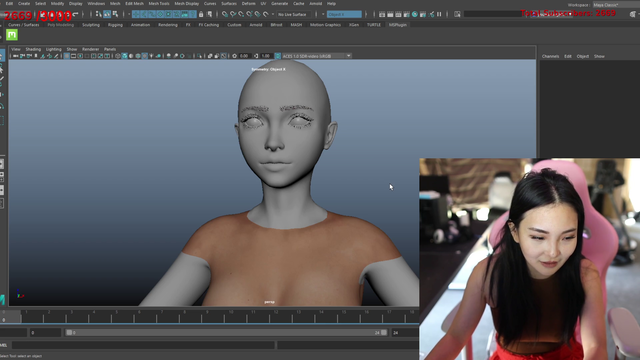Viewport: 640px width, 360px height.
Task: Click the MEL command line input
Action: coord(143,345)
